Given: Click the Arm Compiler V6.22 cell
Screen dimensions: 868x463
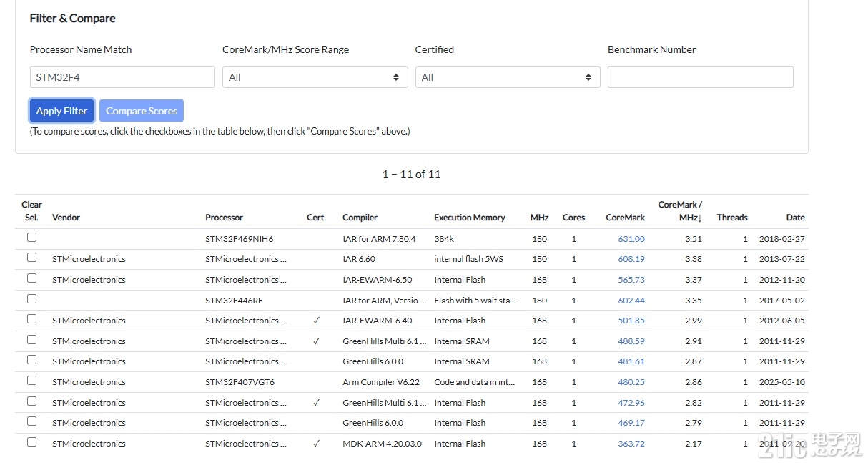Looking at the screenshot, I should [381, 382].
